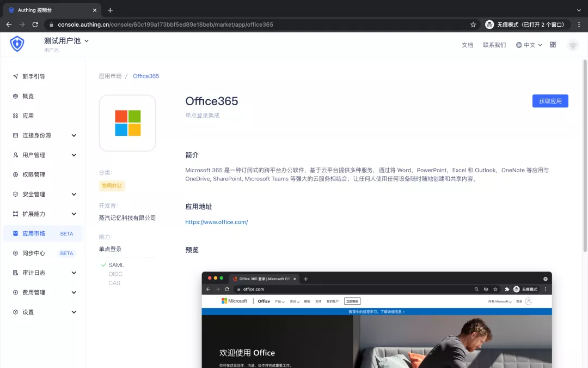Select 应用市场 menu item
Image resolution: width=588 pixels, height=368 pixels.
[43, 233]
